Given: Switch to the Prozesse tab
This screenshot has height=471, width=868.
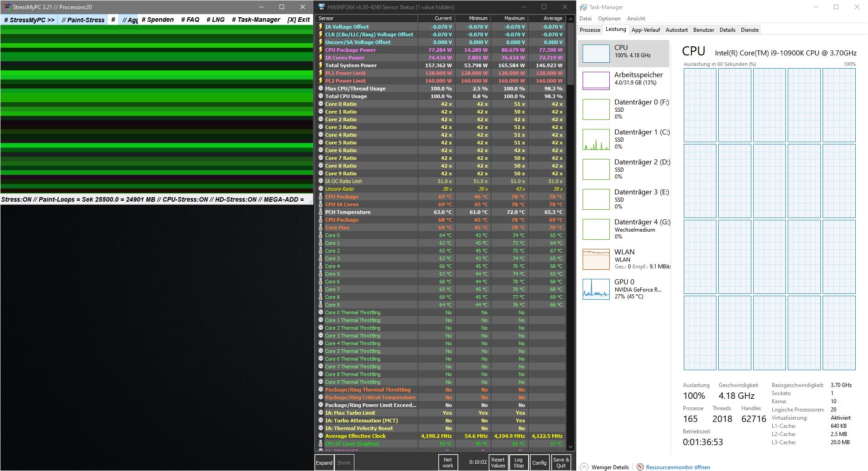Looking at the screenshot, I should pyautogui.click(x=589, y=30).
